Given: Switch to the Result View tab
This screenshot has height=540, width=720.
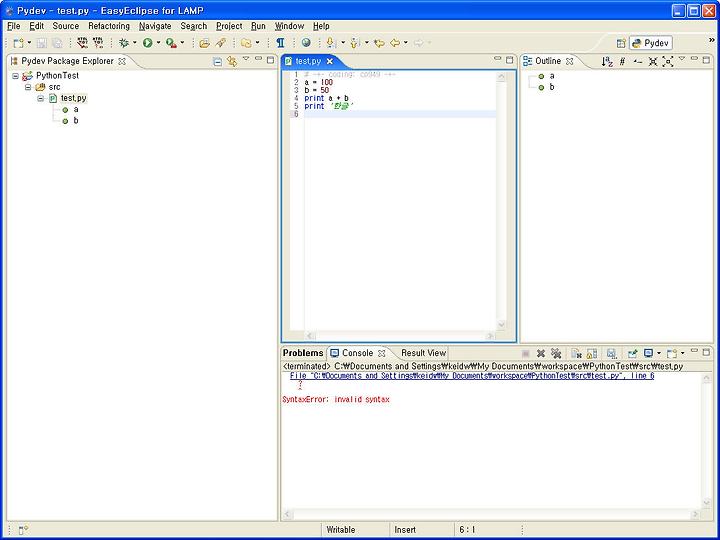Looking at the screenshot, I should point(423,353).
